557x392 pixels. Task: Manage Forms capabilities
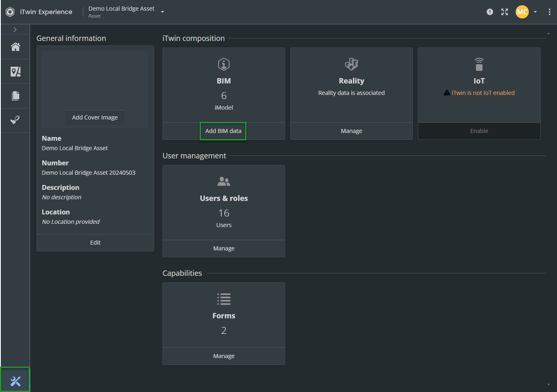point(223,356)
